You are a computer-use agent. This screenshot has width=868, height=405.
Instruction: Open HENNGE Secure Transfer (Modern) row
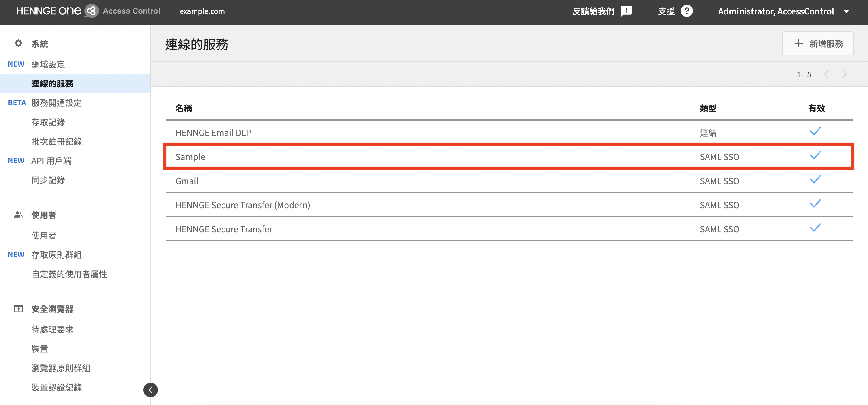pos(509,205)
